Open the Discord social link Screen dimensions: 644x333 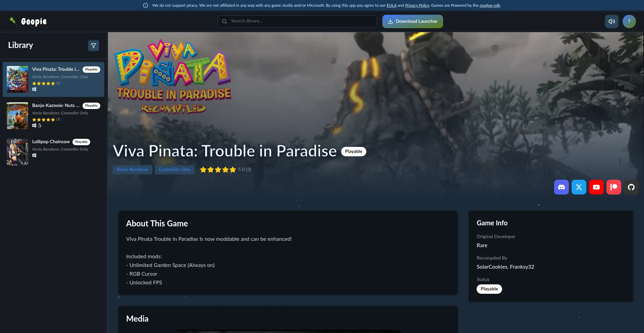point(561,187)
